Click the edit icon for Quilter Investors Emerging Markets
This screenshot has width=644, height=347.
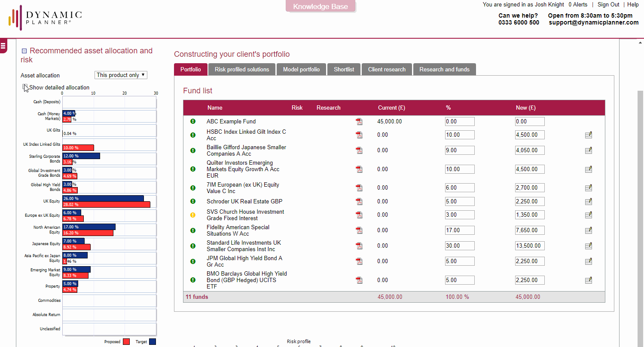[589, 169]
